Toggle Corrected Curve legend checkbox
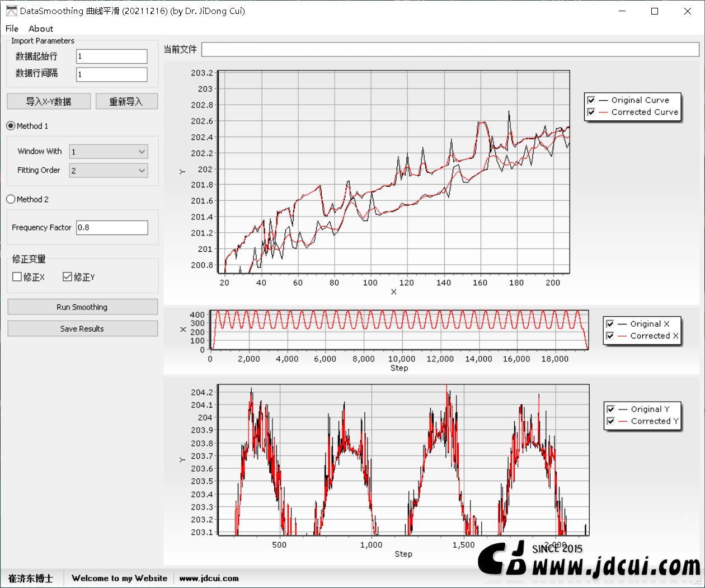 coord(591,112)
